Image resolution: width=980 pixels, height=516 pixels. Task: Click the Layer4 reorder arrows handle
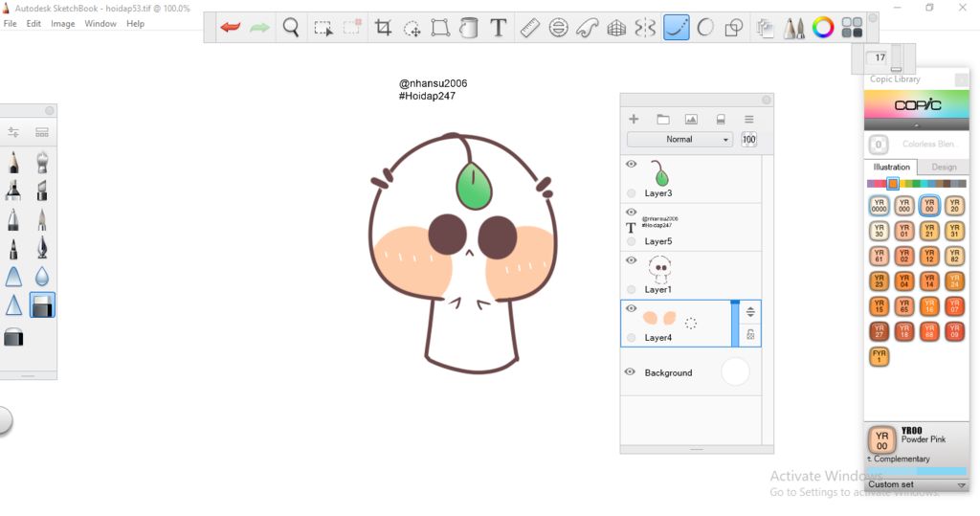pyautogui.click(x=750, y=311)
